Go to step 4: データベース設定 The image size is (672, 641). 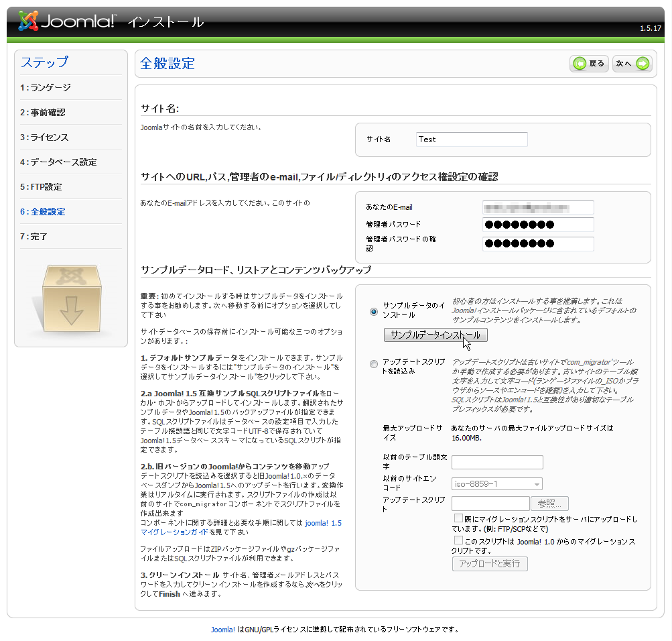58,162
